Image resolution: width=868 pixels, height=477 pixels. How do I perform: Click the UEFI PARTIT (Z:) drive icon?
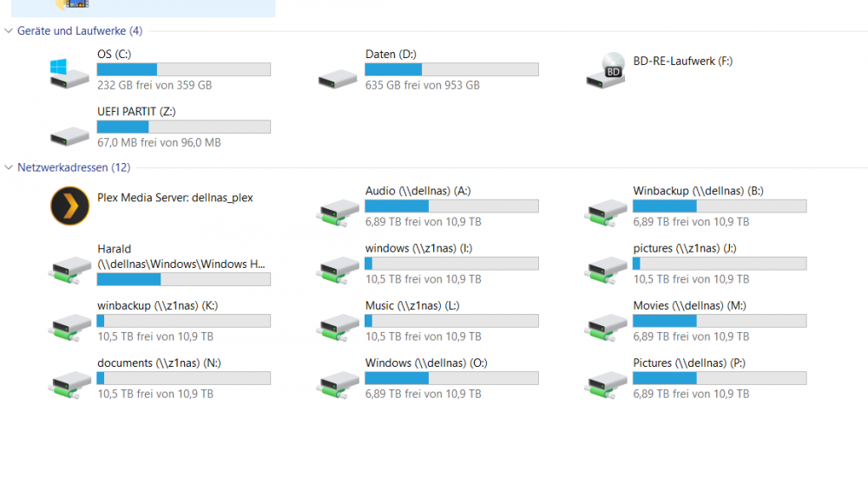tap(69, 136)
